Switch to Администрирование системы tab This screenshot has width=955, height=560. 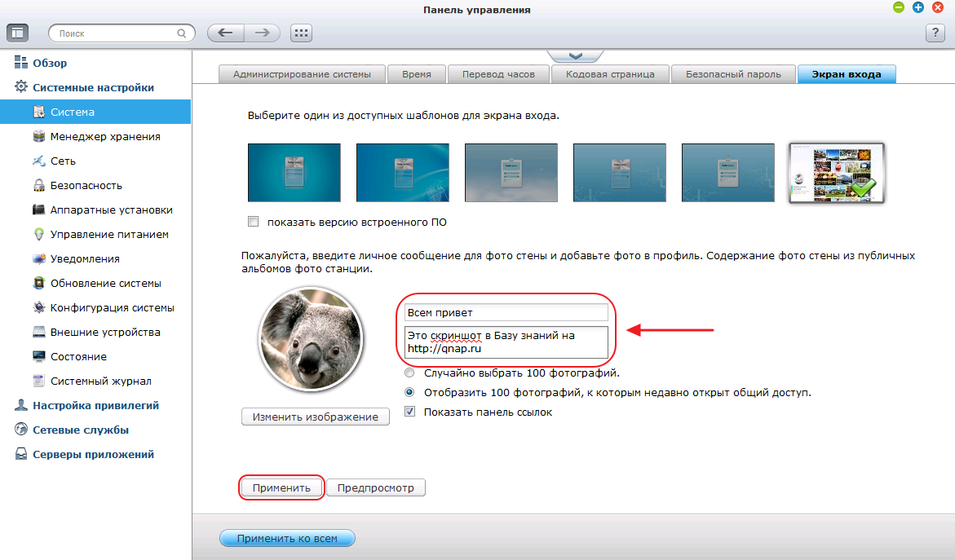click(302, 74)
